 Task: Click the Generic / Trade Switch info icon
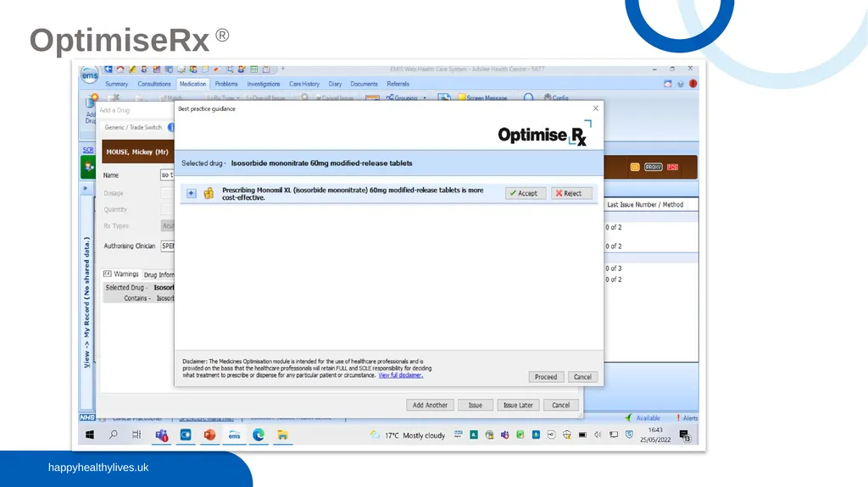(171, 127)
